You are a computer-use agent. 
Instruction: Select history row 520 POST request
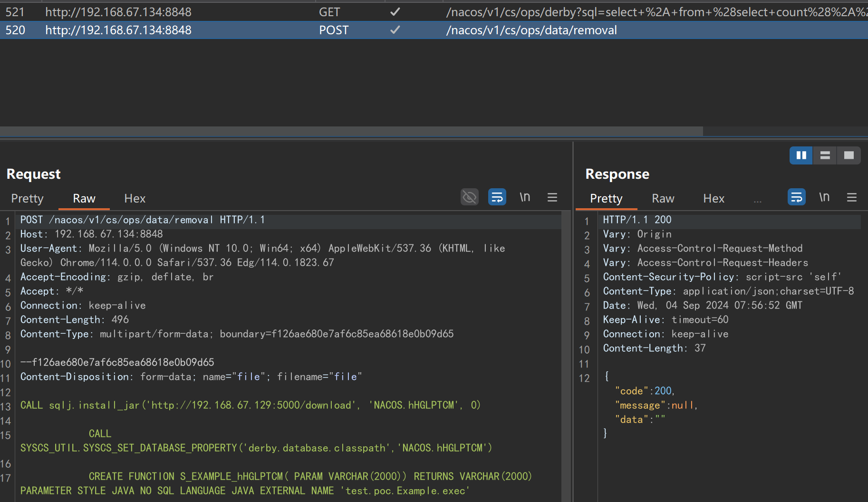tap(434, 30)
